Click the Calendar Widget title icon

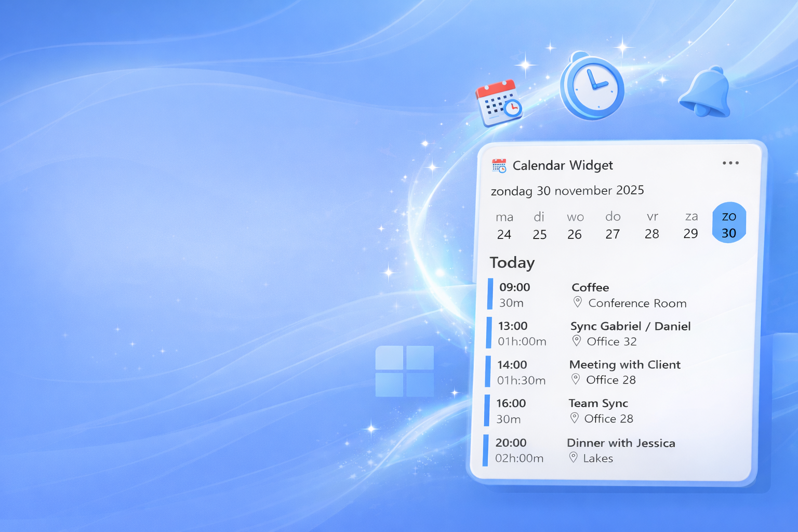coord(499,166)
